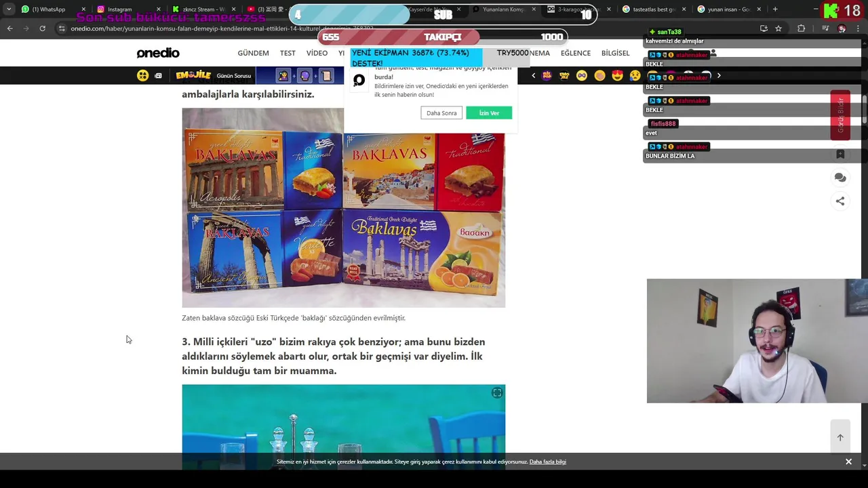Open the browser extensions puzzle icon
The height and width of the screenshot is (488, 868).
(x=802, y=28)
